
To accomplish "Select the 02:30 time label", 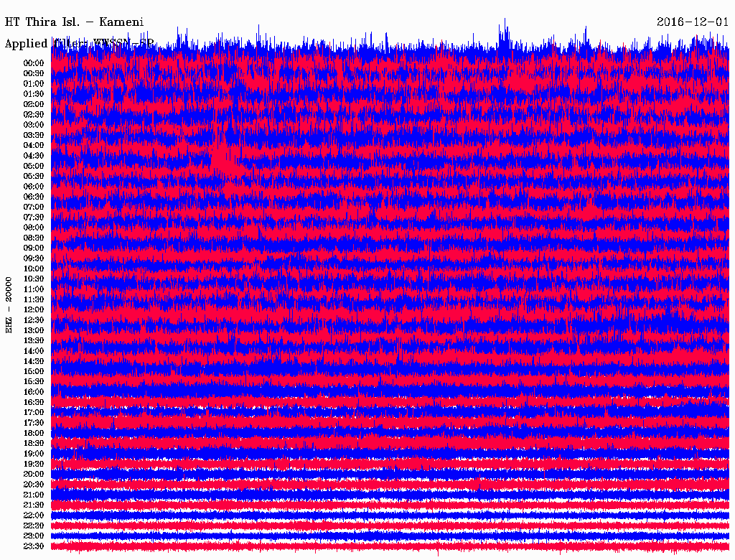I will pos(34,114).
